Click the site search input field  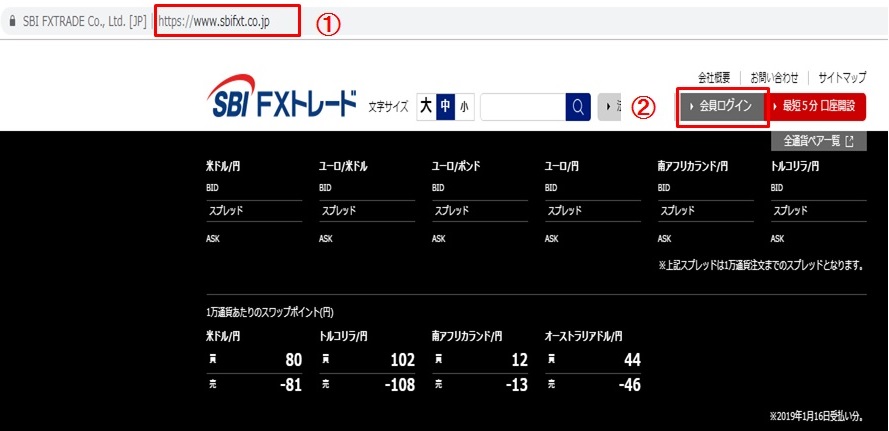click(x=523, y=107)
